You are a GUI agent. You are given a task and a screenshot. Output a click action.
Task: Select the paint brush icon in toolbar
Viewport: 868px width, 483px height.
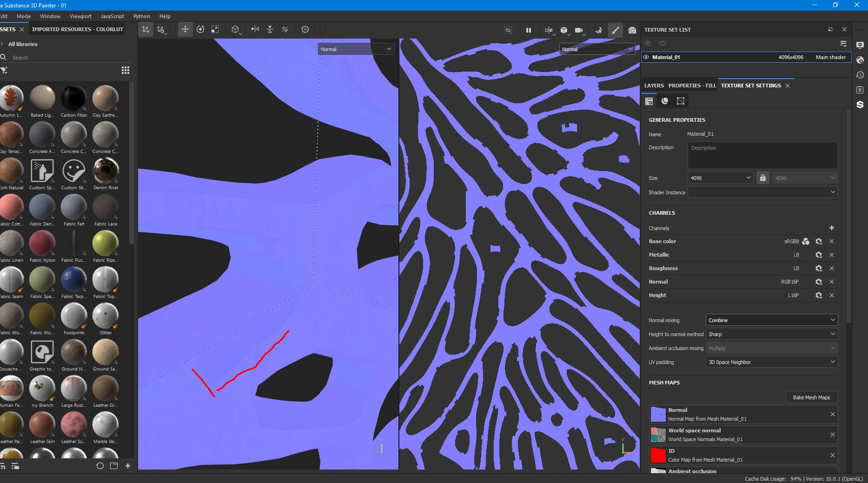[615, 30]
